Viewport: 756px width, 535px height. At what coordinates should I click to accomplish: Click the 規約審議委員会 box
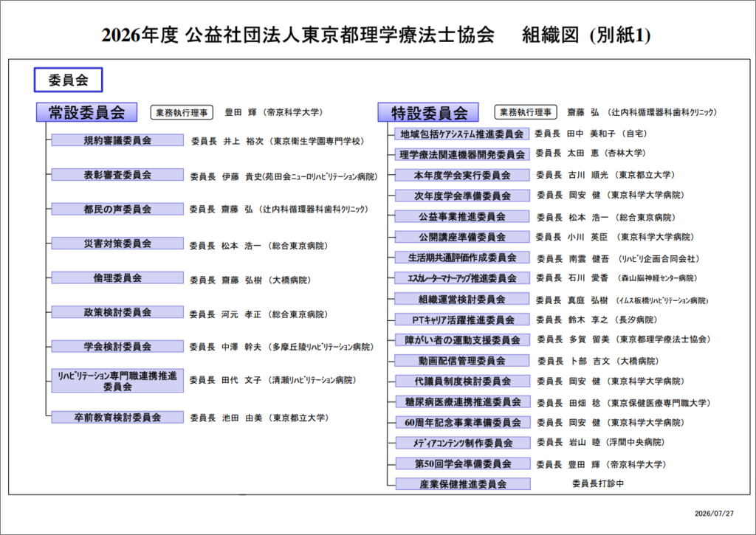(117, 140)
